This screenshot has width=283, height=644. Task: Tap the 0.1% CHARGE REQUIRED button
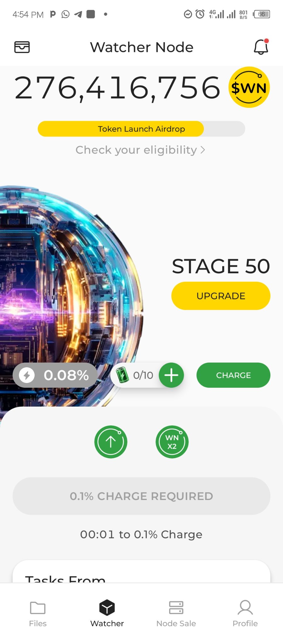[x=141, y=496]
